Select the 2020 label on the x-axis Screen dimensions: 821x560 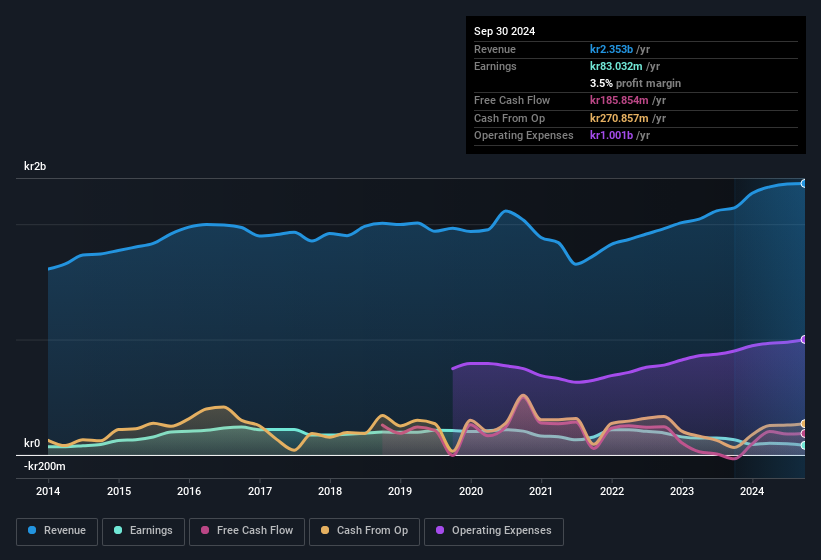(471, 491)
